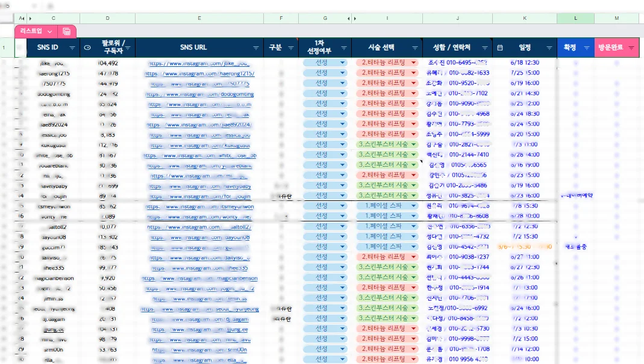The height and width of the screenshot is (364, 644).
Task: Open the 리스트업 table name dropdown
Action: coord(49,32)
